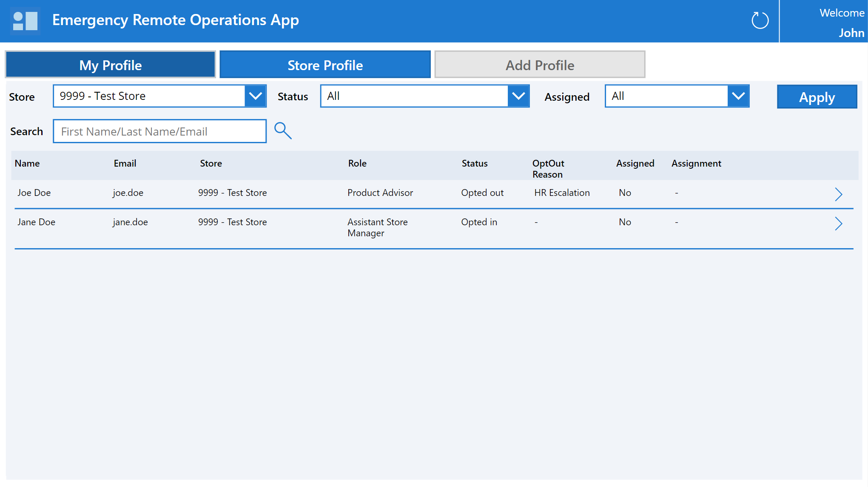Click the Product Advisor role cell
This screenshot has width=868, height=487.
click(380, 193)
